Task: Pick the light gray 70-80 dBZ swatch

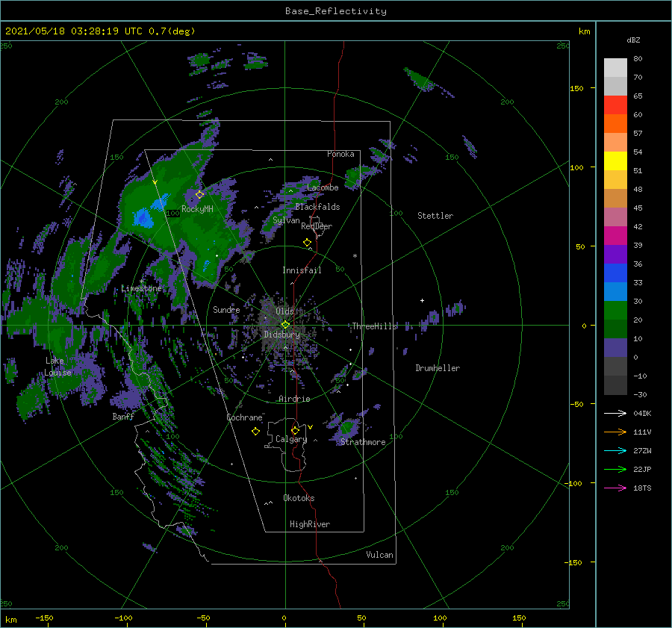Action: (x=615, y=68)
